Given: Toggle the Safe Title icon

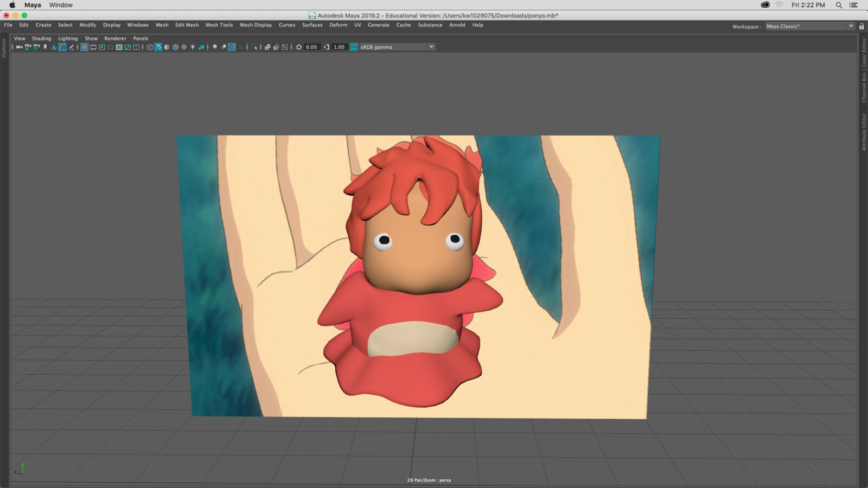Looking at the screenshot, I should 136,47.
